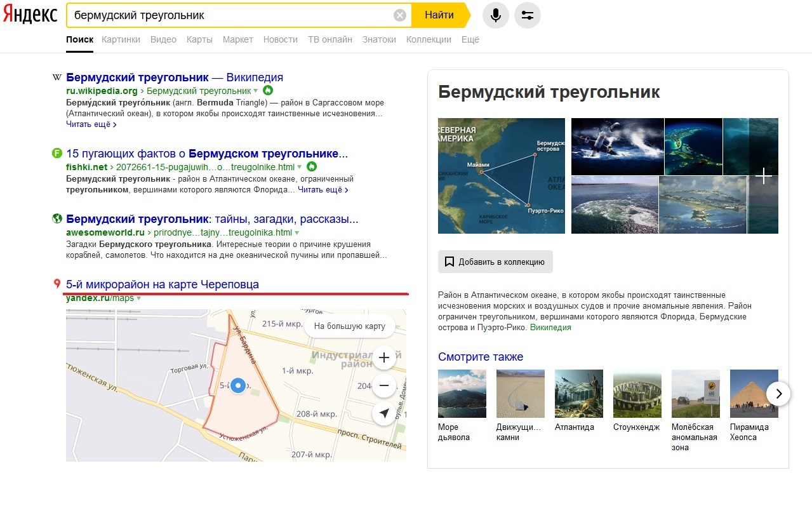Expand dropdown arrow next to awesomeworld.ru URL

(x=297, y=233)
